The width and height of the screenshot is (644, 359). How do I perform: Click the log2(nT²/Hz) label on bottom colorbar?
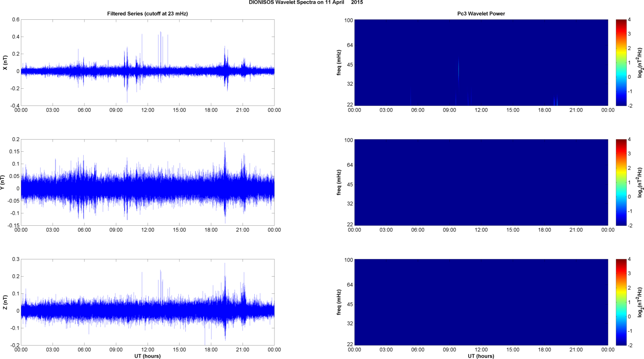pos(640,302)
